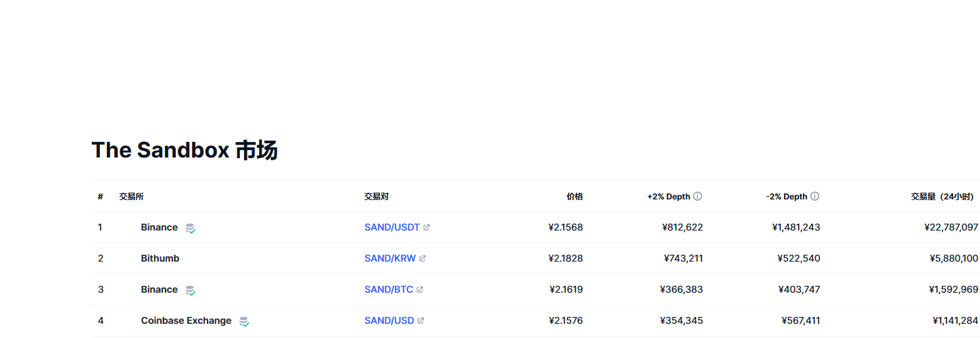
Task: Click external link icon next to SAND/BTC
Action: click(420, 290)
